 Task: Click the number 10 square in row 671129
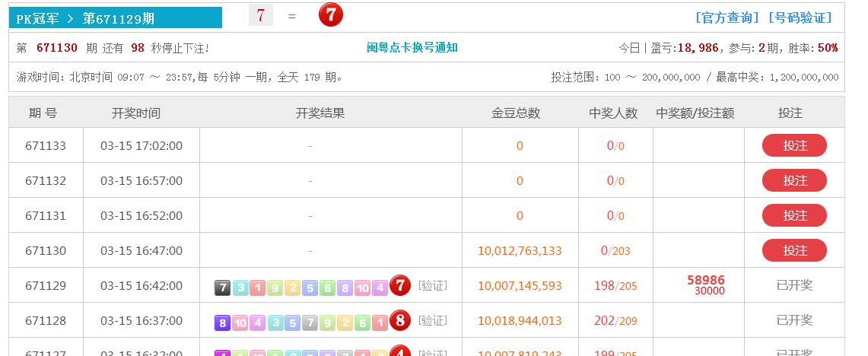[x=362, y=288]
